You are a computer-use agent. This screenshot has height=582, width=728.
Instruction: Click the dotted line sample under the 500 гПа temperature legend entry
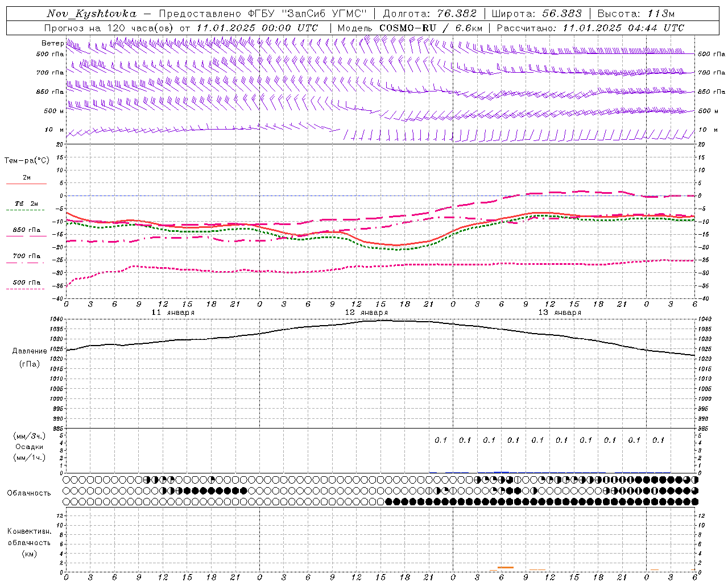click(25, 289)
